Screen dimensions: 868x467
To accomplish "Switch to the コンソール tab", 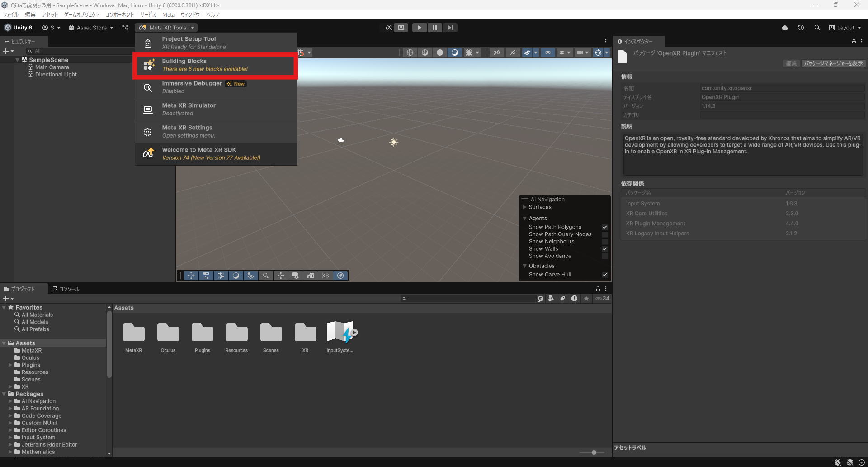I will (66, 289).
